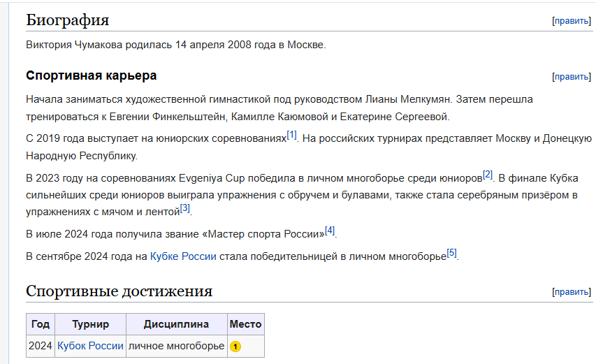The image size is (596, 364).
Task: Open footnote reference [2]
Action: click(488, 175)
